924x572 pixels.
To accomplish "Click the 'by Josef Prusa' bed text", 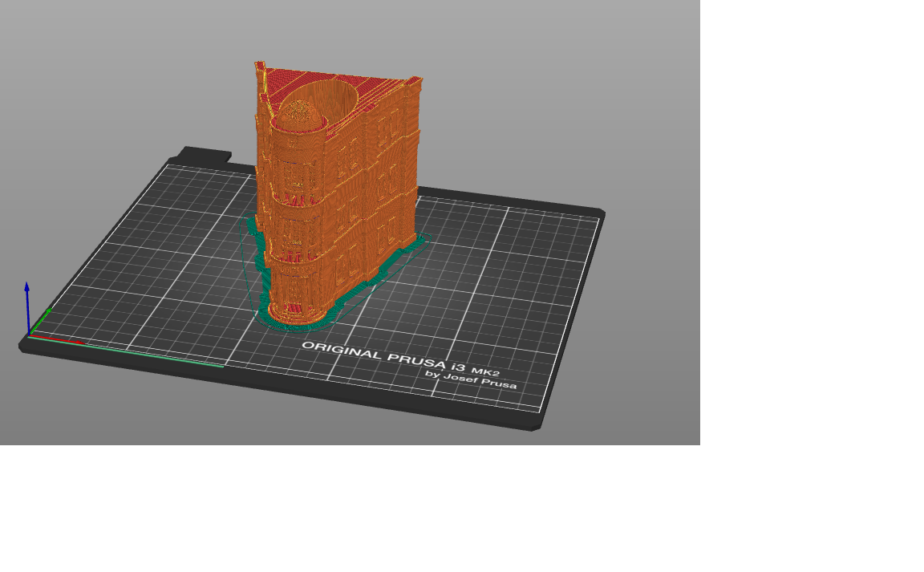I will (471, 379).
